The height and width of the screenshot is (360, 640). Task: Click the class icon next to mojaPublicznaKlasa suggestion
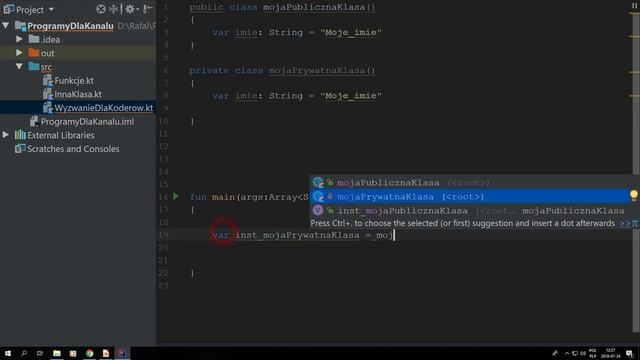[318, 182]
